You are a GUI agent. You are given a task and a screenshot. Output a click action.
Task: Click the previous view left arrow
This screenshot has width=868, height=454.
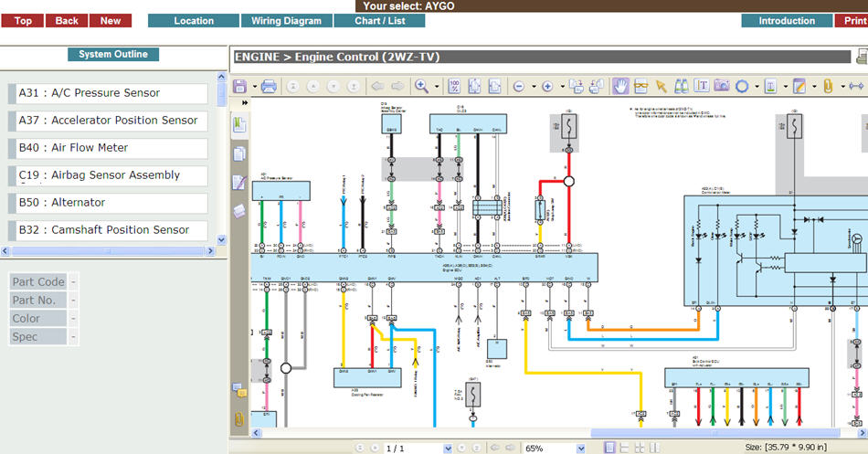pyautogui.click(x=377, y=87)
